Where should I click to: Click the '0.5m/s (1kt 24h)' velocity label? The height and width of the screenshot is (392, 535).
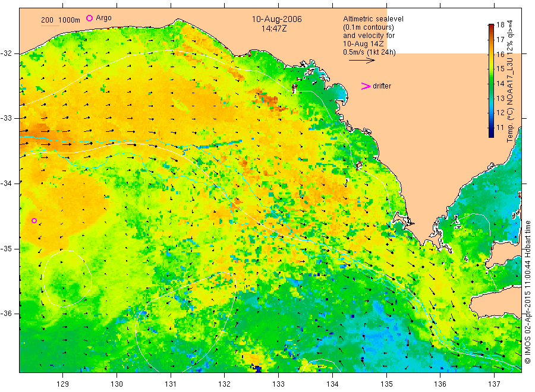pos(369,52)
